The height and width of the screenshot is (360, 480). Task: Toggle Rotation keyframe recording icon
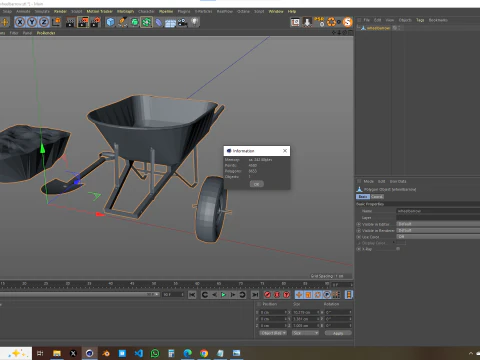pyautogui.click(x=318, y=295)
